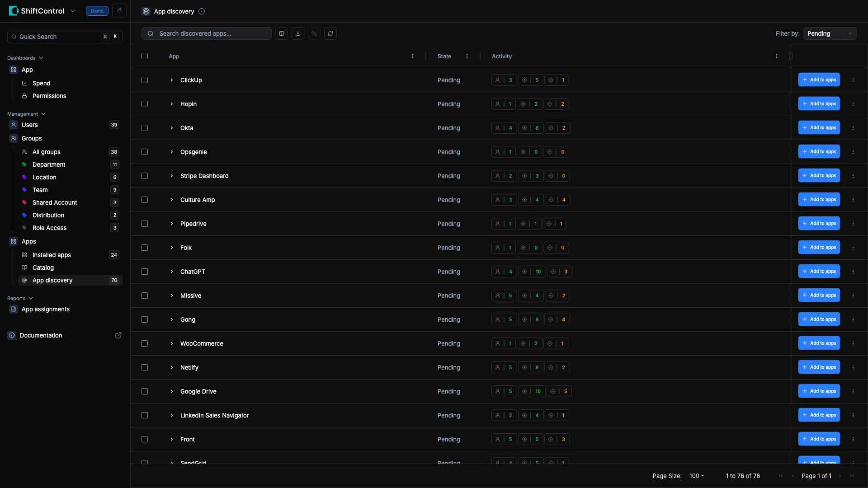Check the select-all checkbox in table header
The image size is (868, 488).
point(145,56)
